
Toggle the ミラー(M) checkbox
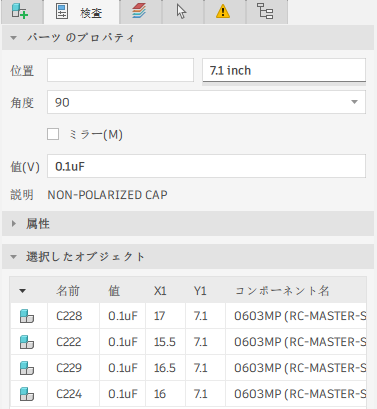pyautogui.click(x=53, y=134)
